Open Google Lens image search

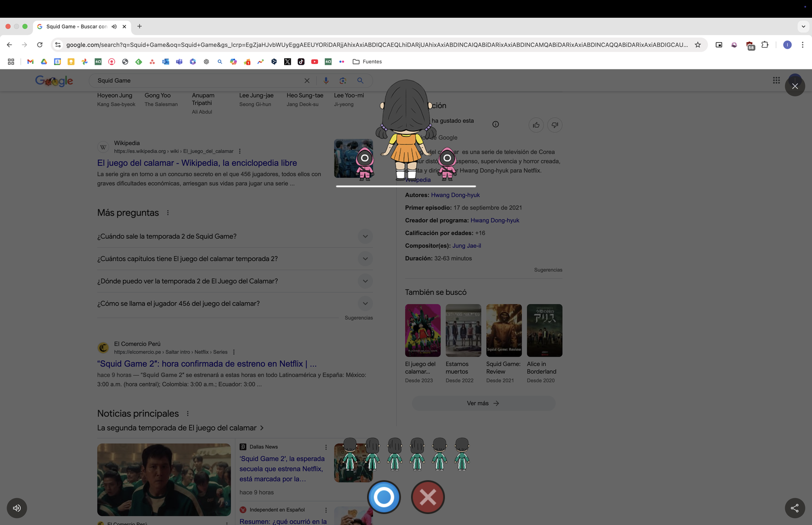pos(343,81)
